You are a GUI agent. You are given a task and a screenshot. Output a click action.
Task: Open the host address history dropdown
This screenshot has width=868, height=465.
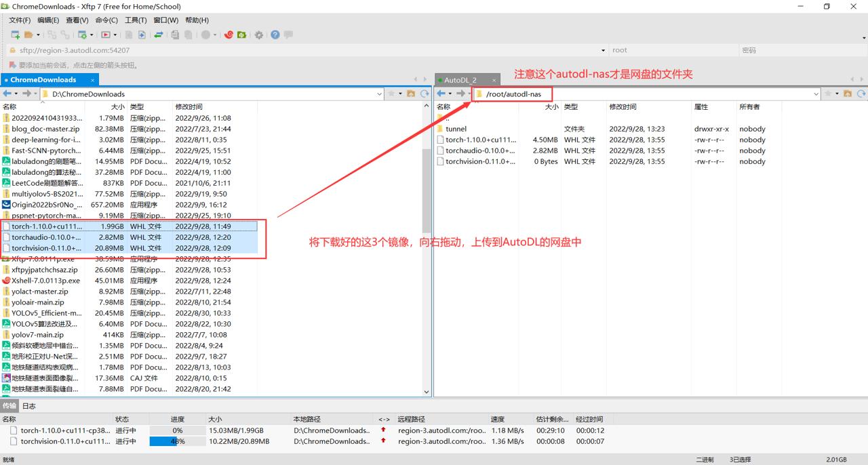tap(604, 50)
